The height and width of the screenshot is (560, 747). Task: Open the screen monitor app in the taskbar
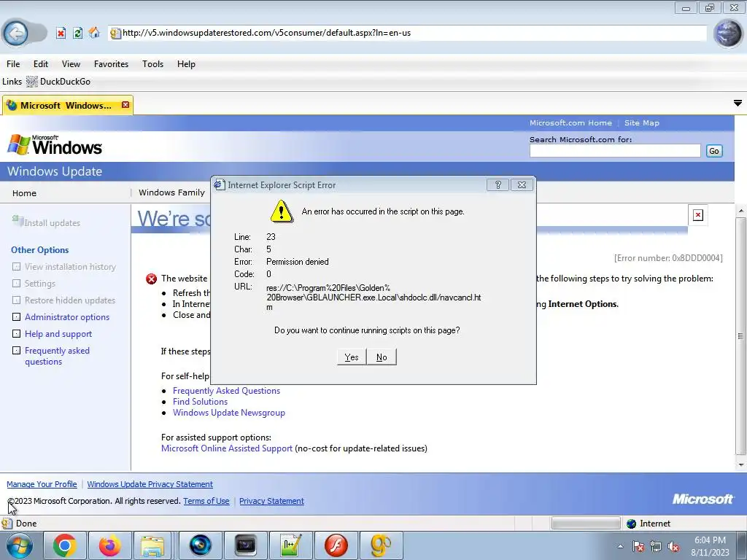pyautogui.click(x=246, y=545)
